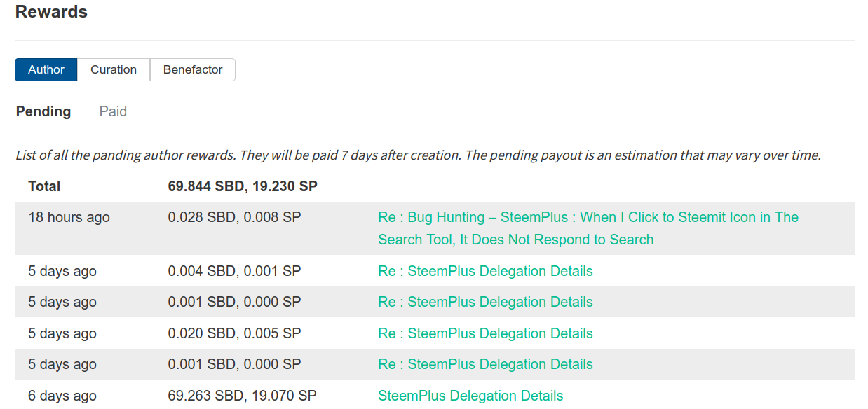
Task: Switch to Benefactor rewards
Action: pos(193,69)
